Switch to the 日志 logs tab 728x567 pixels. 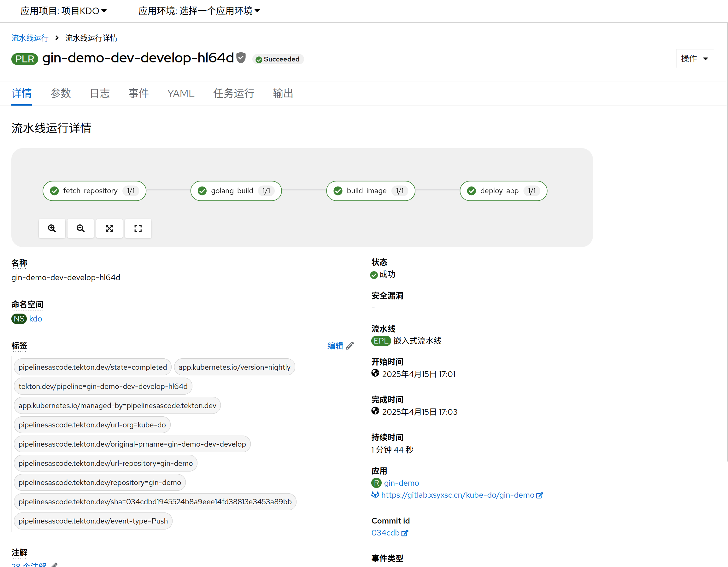click(100, 94)
